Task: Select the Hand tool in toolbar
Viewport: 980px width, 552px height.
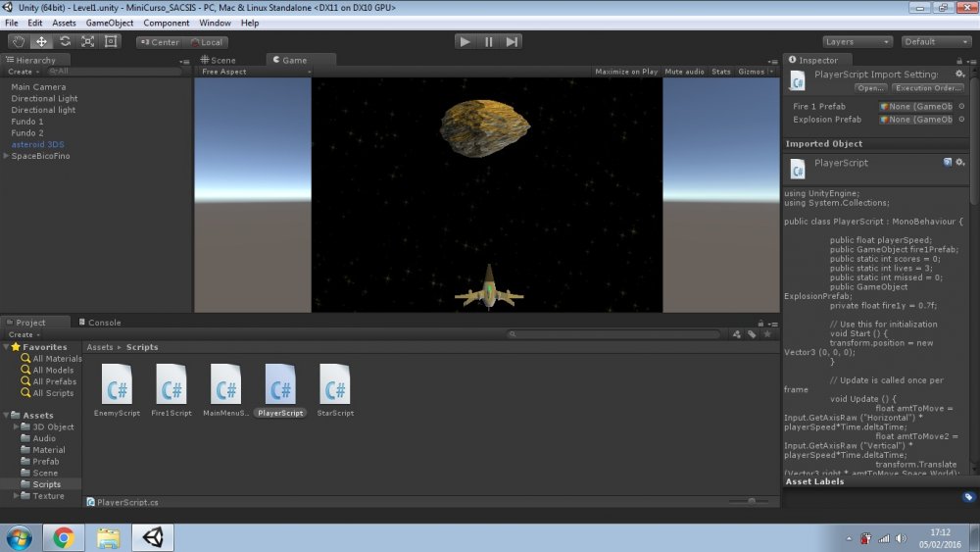Action: 19,41
